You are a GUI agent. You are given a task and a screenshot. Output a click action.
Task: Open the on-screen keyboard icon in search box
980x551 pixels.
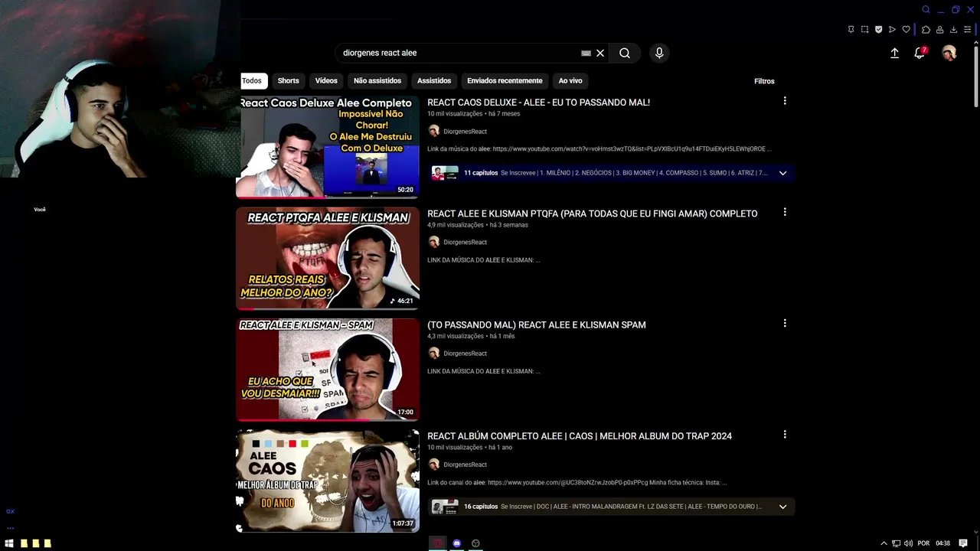(586, 53)
